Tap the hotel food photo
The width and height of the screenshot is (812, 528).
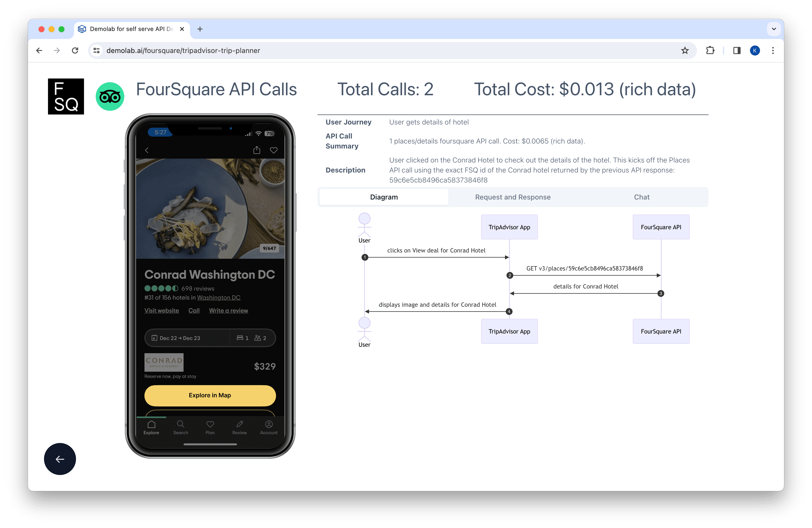[x=210, y=208]
